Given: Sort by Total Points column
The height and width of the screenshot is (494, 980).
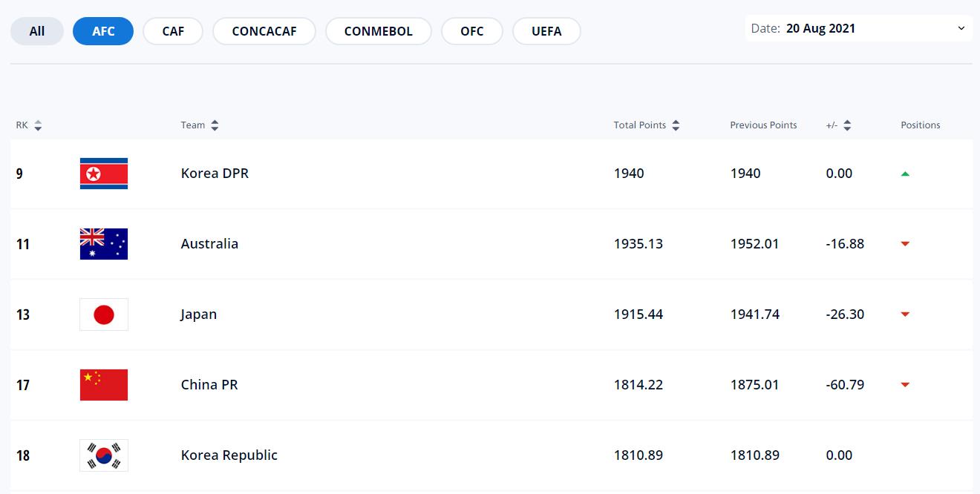Looking at the screenshot, I should (647, 125).
